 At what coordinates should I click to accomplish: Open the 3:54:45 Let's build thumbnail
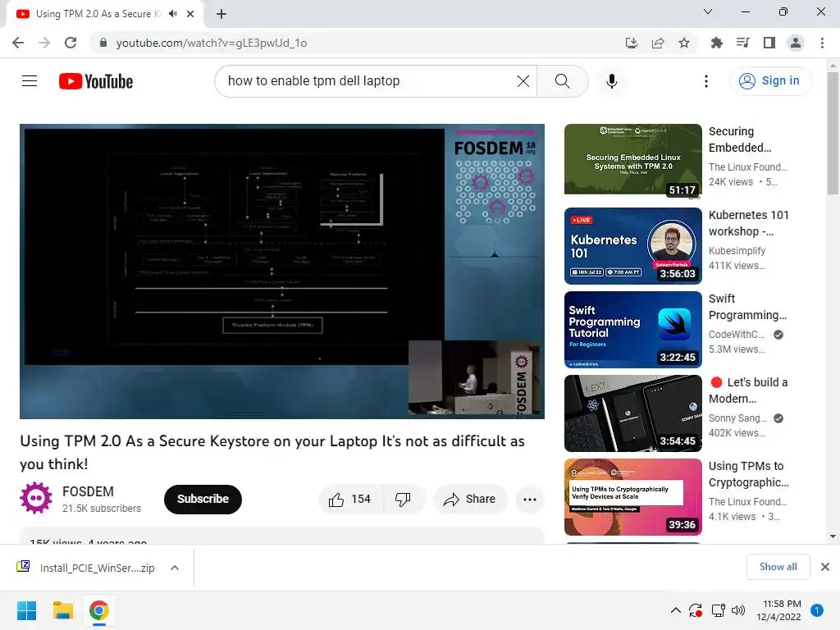point(633,413)
